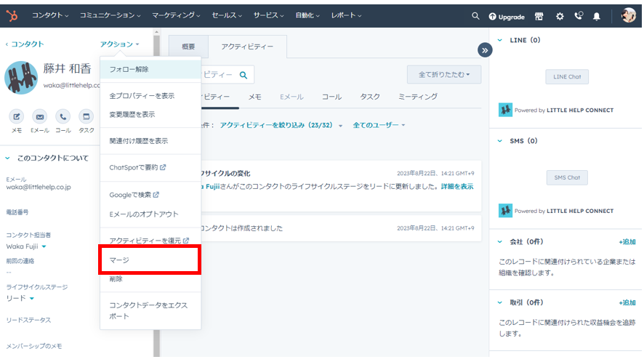Viewport: 644px width, 362px height.
Task: Open the 全てのユーザー filter dropdown
Action: (x=379, y=125)
